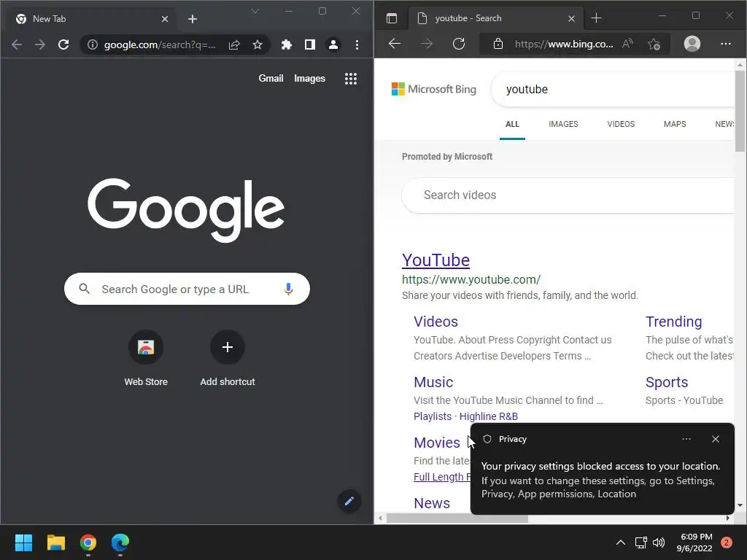Show hidden system tray icons

620,542
